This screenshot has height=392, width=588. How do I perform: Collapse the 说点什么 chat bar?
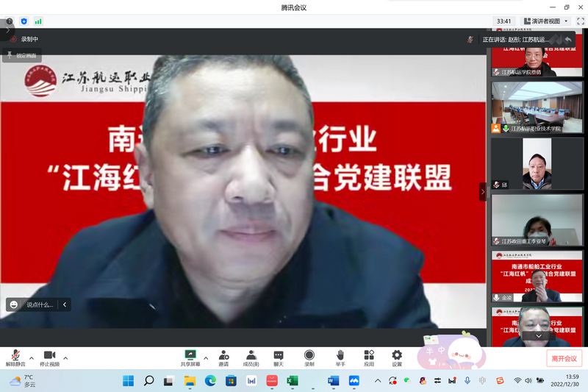pos(65,304)
